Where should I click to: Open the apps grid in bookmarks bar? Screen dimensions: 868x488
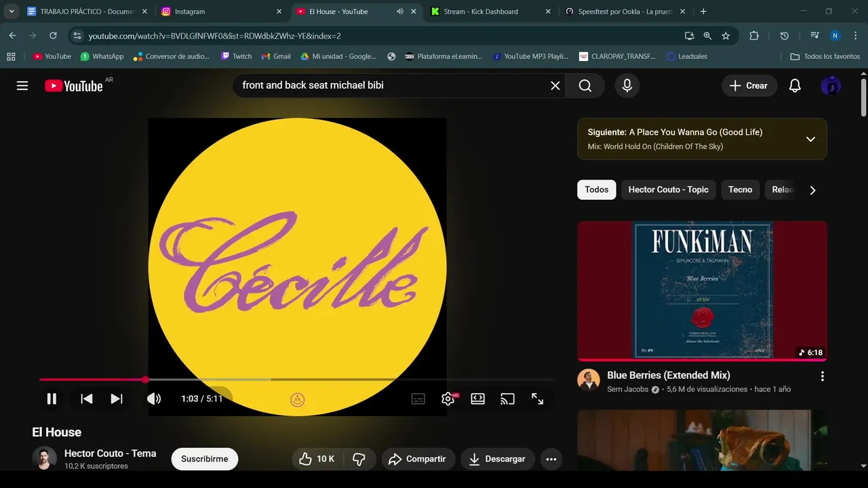11,56
